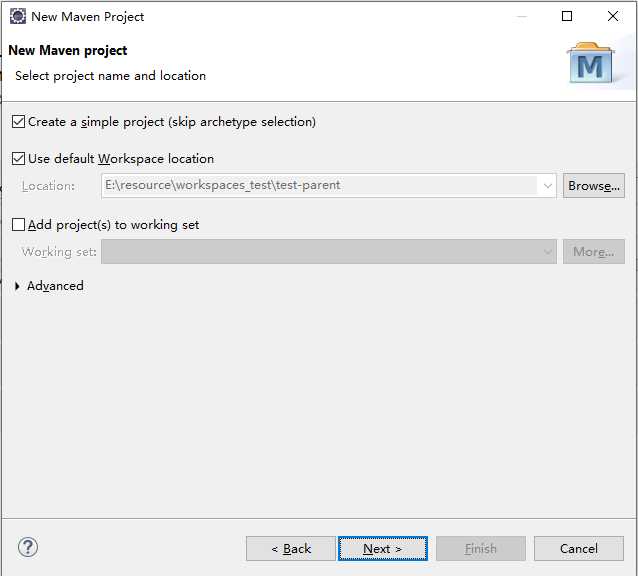Screen dimensions: 638x576
Task: Uncheck Use default Workspace location
Action: (18, 159)
